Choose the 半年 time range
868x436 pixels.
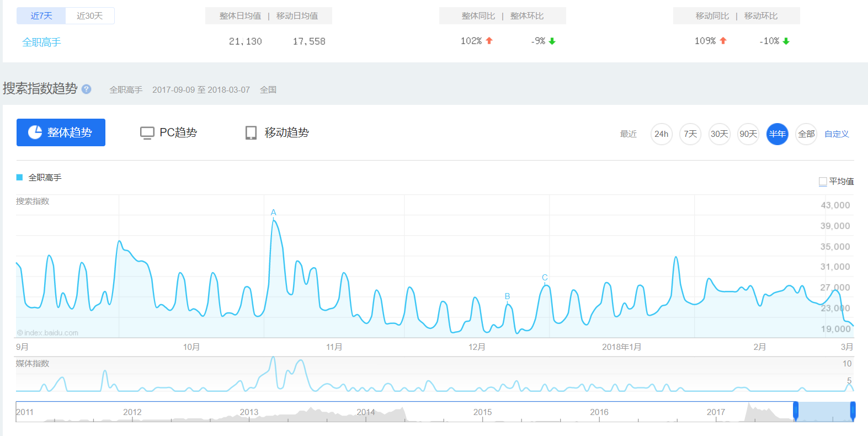click(x=778, y=134)
